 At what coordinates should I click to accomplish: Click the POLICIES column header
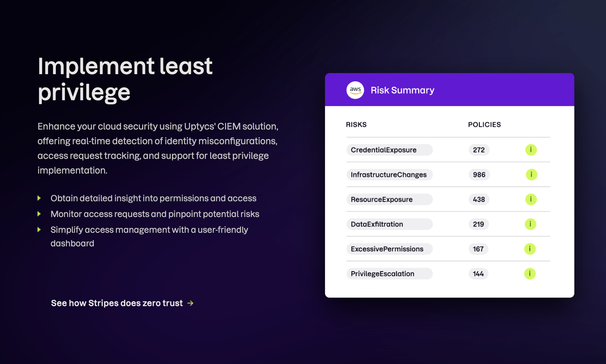pos(484,125)
